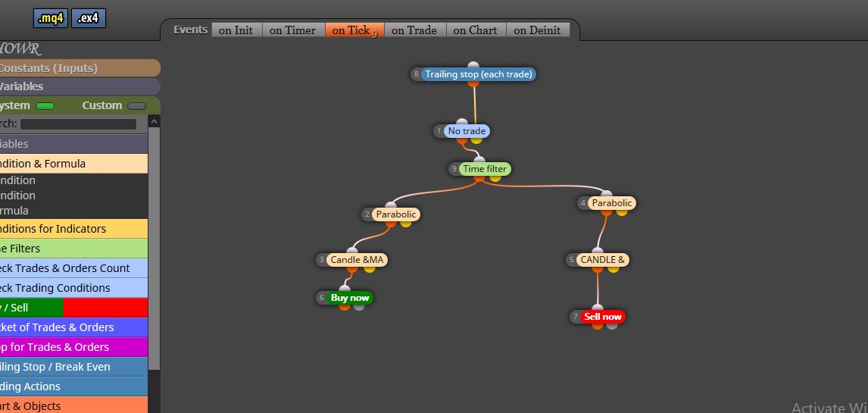Click Parabolic 2 block's yellow output connector
The image size is (868, 413).
click(406, 223)
